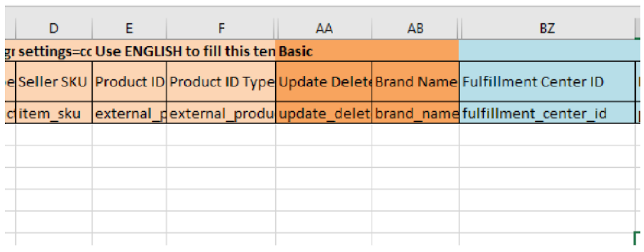Click the empty cell below fulfillment_center_id
Viewport: 644px width, 252px height.
click(547, 134)
